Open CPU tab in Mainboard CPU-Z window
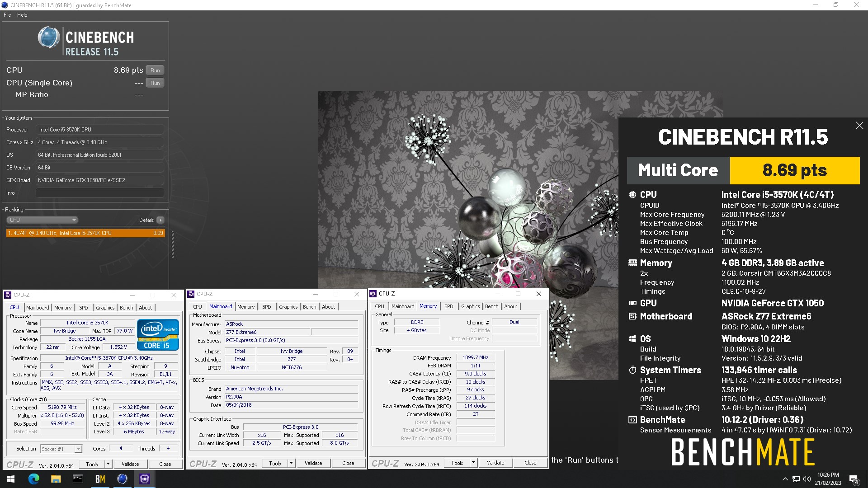The image size is (868, 488). coord(198,307)
